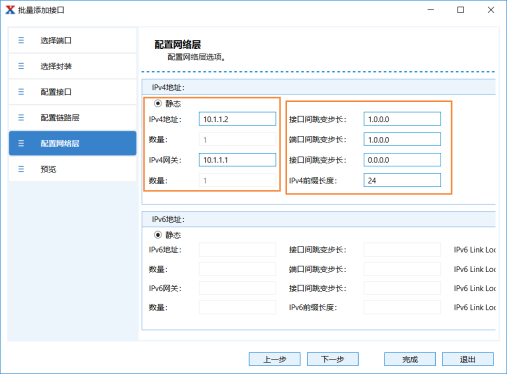The height and width of the screenshot is (374, 507).
Task: Click the 退出 button
Action: tap(468, 359)
